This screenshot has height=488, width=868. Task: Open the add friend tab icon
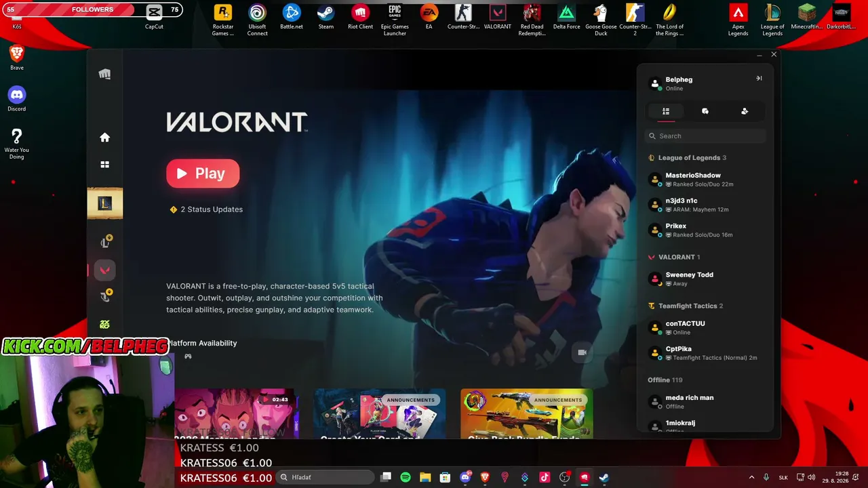point(745,111)
